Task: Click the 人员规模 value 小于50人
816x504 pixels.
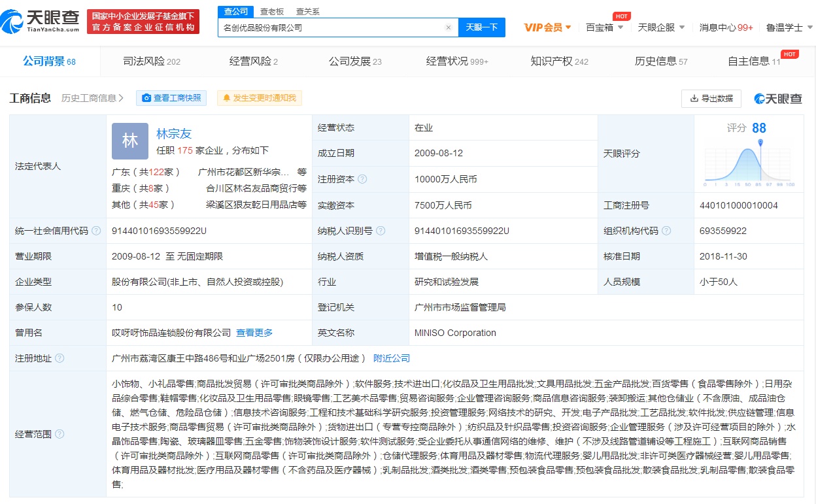Action: (x=719, y=282)
